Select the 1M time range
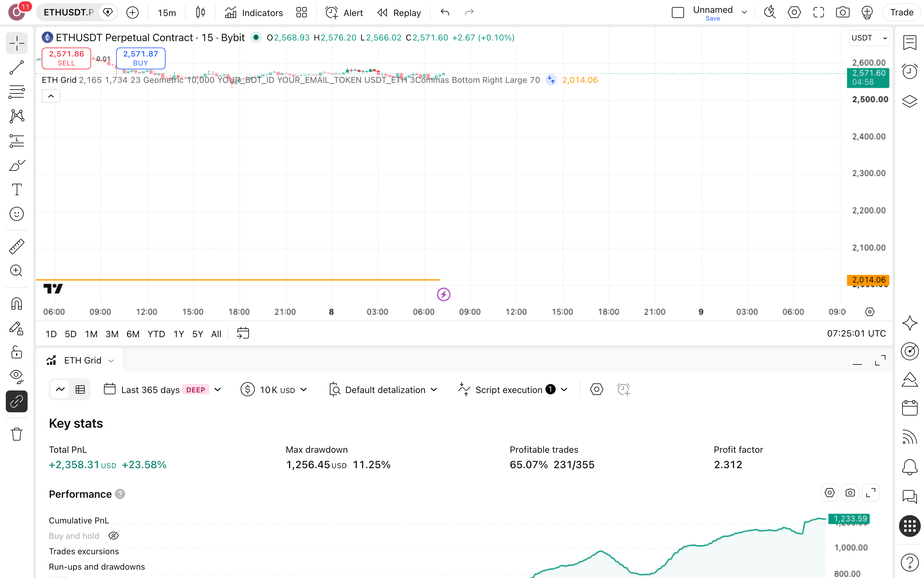This screenshot has width=924, height=578. tap(91, 334)
